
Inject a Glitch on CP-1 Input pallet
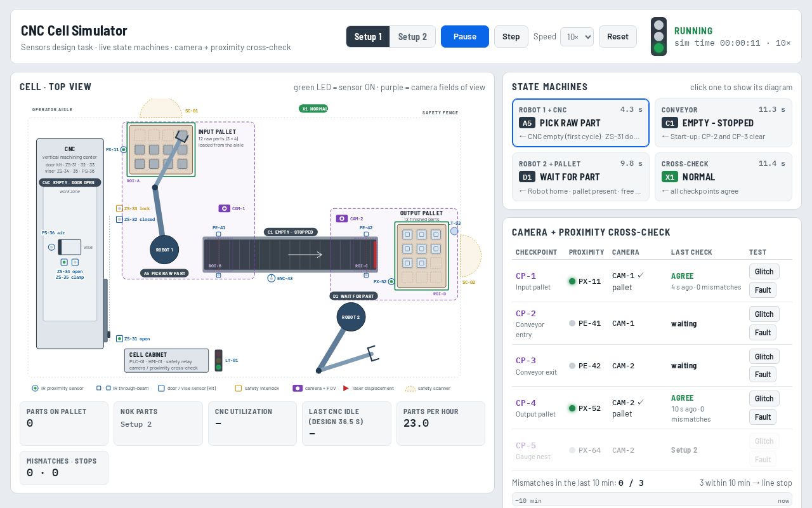(x=764, y=272)
